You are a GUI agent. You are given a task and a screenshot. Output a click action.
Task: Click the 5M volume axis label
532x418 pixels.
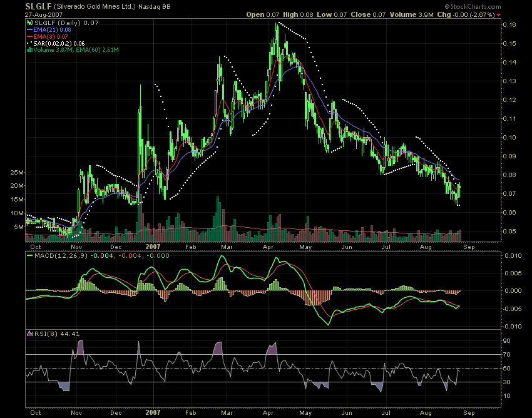(19, 227)
